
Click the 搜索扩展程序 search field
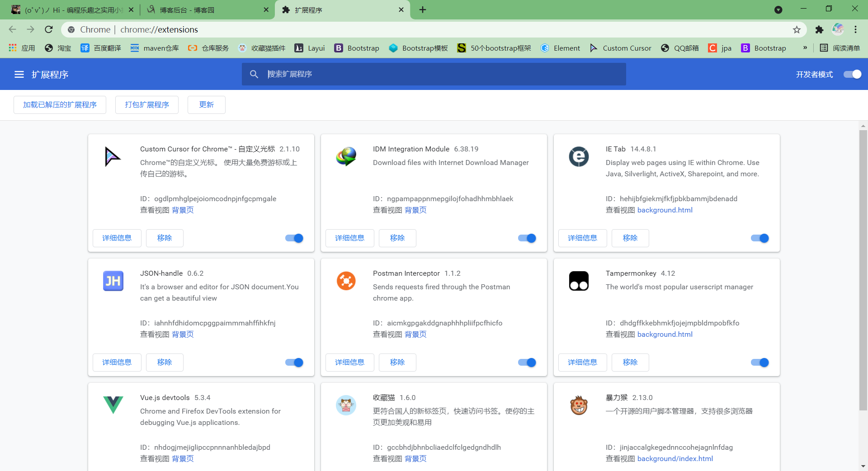(434, 74)
